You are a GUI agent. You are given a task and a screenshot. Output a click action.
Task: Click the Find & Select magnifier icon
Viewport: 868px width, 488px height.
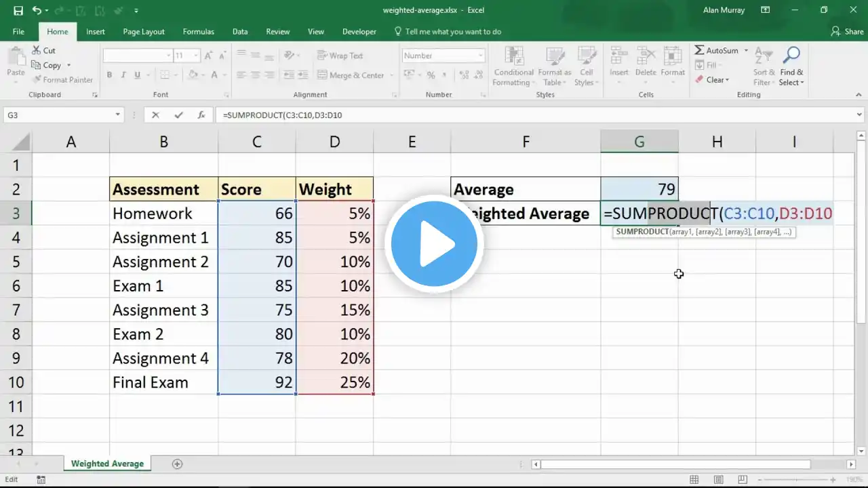[x=791, y=56]
